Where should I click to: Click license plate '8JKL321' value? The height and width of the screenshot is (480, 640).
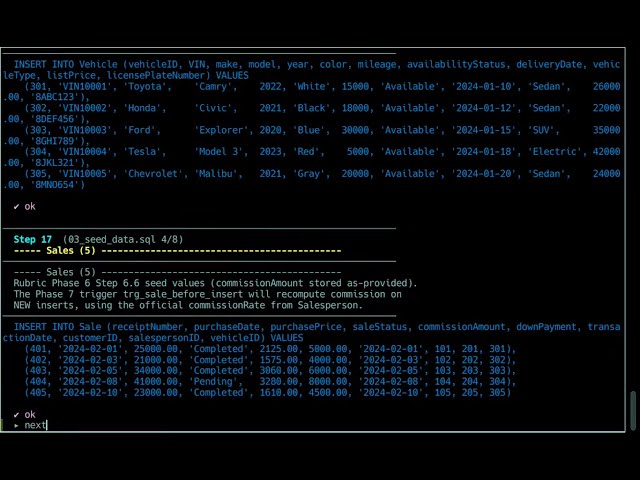(x=55, y=163)
